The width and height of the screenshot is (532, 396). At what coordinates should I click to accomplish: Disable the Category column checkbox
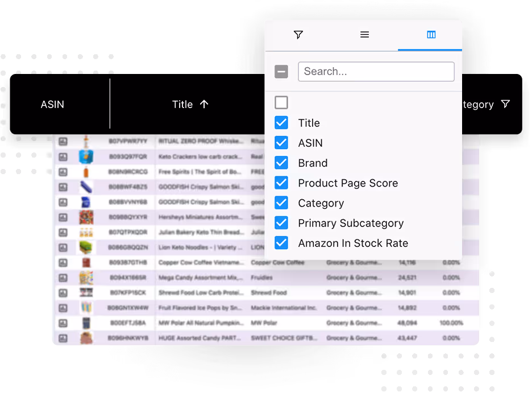[281, 203]
